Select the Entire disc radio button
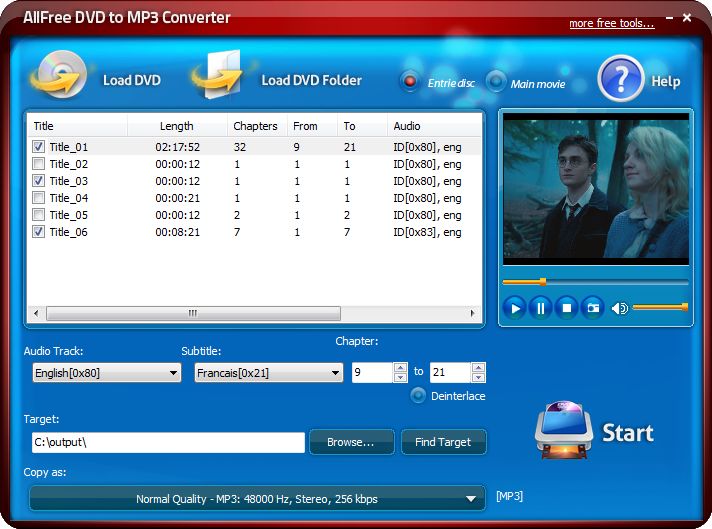This screenshot has width=712, height=529. pyautogui.click(x=410, y=82)
